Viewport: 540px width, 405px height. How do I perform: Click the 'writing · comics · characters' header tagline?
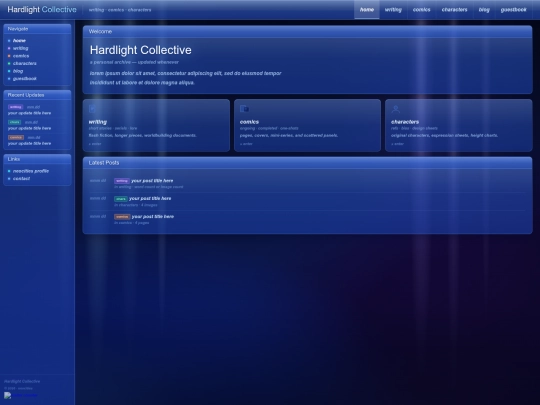[120, 10]
